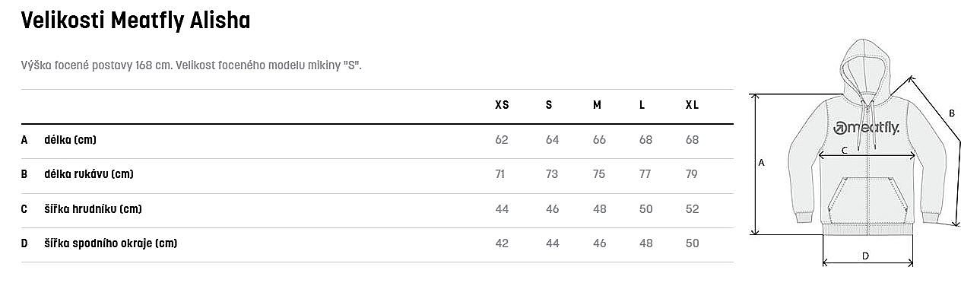Select the XS size column header
This screenshot has width=980, height=302.
[502, 105]
